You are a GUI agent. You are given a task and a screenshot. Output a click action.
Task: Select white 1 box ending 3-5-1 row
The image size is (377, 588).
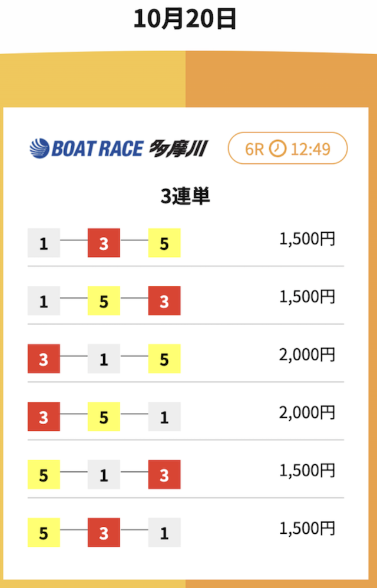164,417
